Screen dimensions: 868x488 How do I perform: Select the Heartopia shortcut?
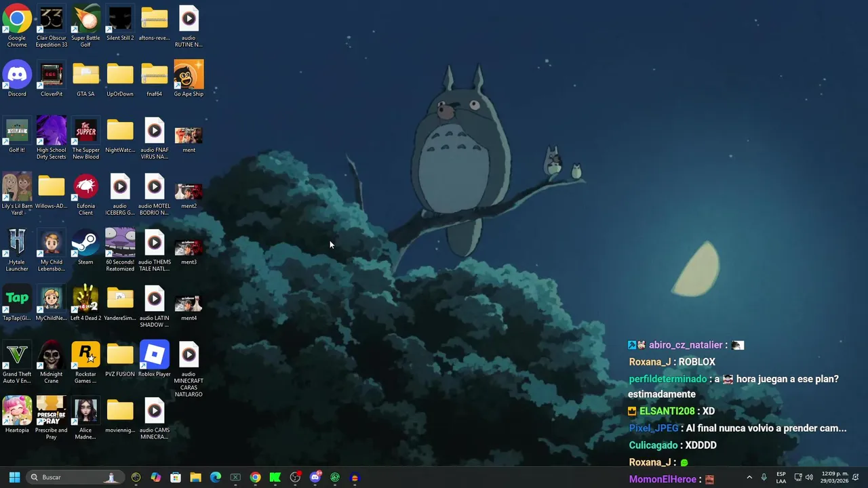[17, 415]
